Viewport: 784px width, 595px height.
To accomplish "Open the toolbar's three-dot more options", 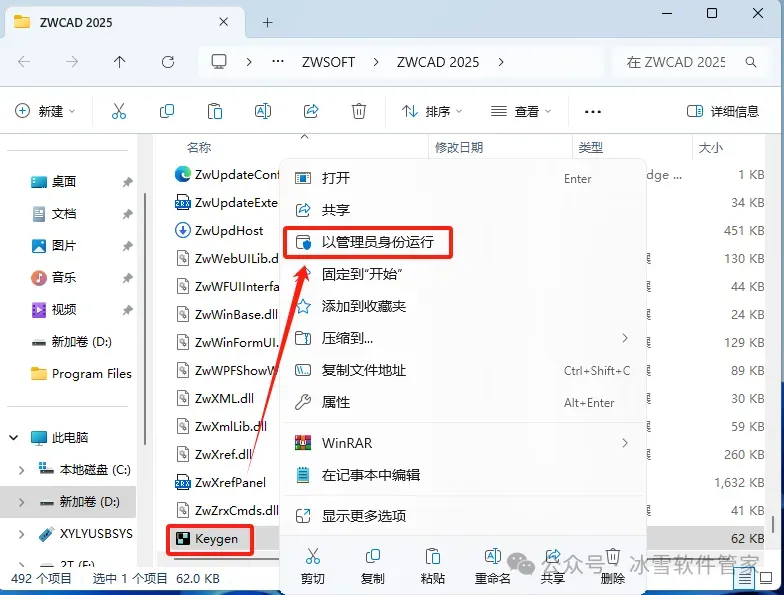I will [592, 112].
